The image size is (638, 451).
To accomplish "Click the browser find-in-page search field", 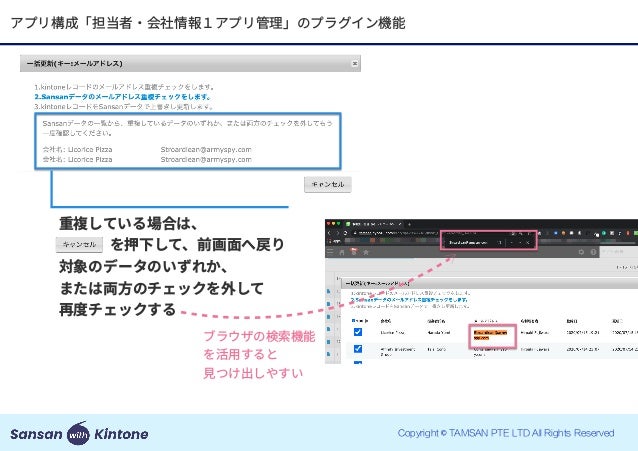I will [468, 243].
